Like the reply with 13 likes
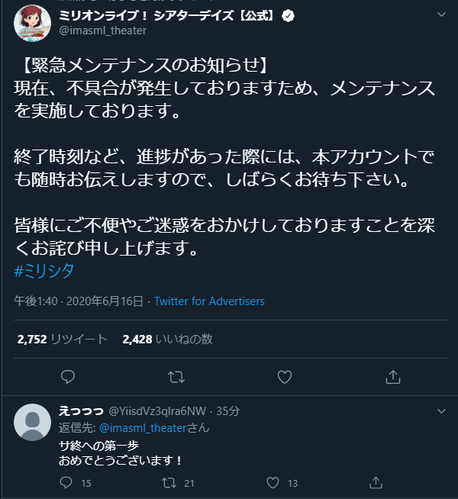This screenshot has width=458, height=499. tap(273, 483)
